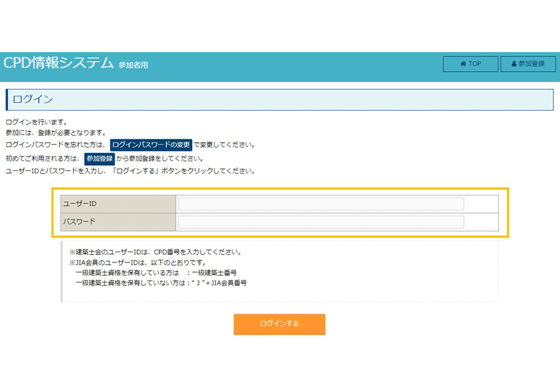Click the 一級建築士番号 note line
Screen dimensions: 560x392
pyautogui.click(x=156, y=273)
